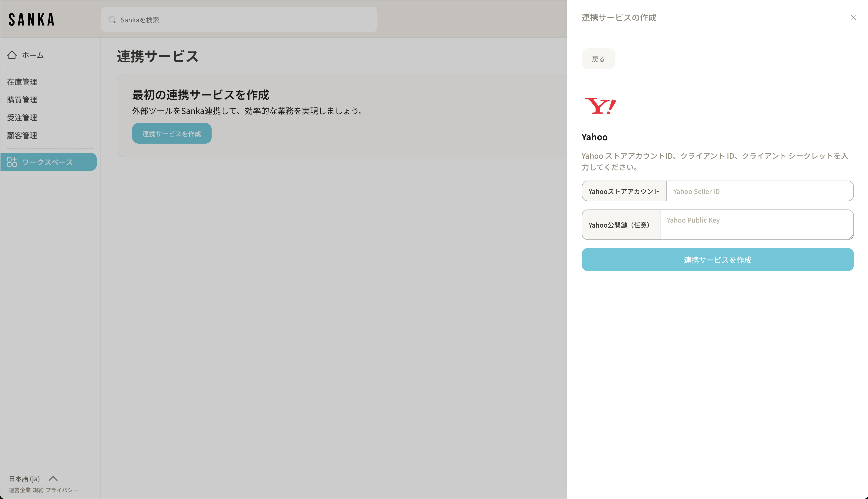The height and width of the screenshot is (499, 868).
Task: Expand the language chevron arrow
Action: click(x=54, y=478)
